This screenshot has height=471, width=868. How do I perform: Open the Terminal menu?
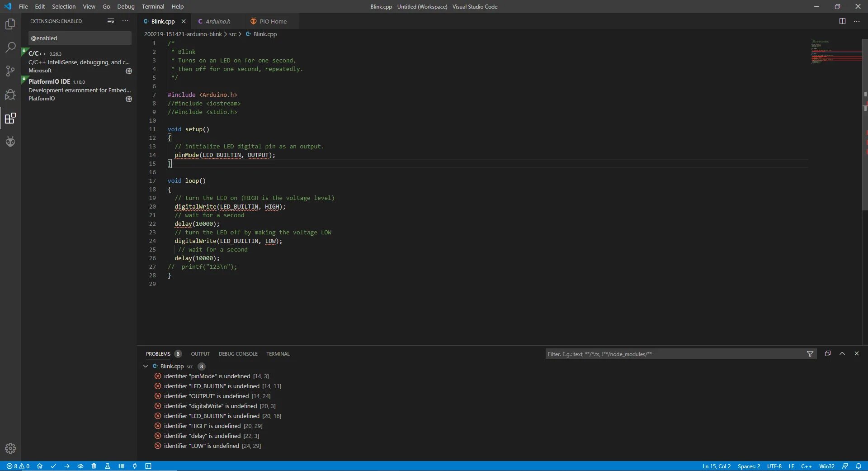pyautogui.click(x=152, y=6)
